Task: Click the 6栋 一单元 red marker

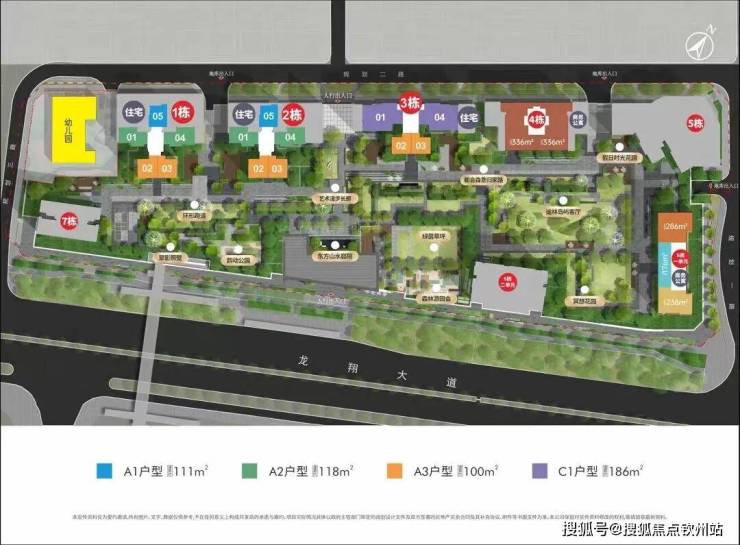Action: pos(680,258)
